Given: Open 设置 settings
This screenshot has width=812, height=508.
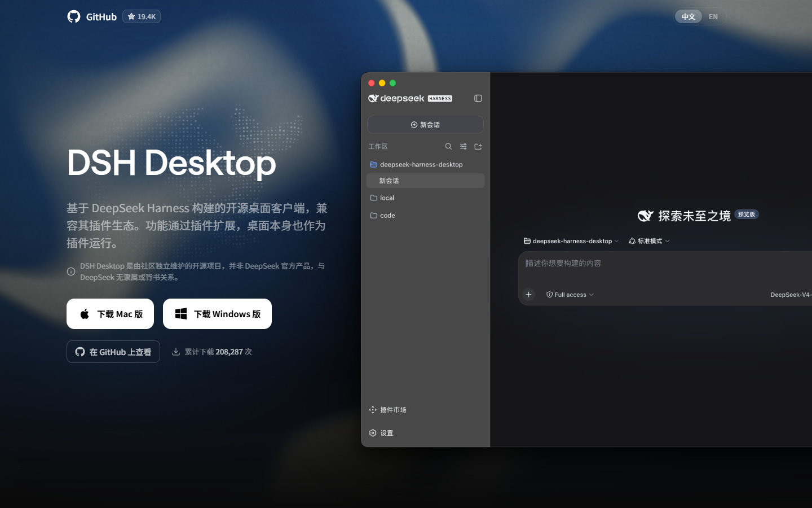Looking at the screenshot, I should (381, 433).
